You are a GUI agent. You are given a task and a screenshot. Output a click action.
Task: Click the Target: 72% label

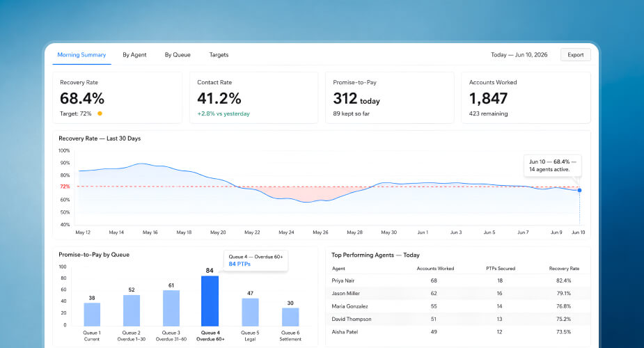pos(76,113)
